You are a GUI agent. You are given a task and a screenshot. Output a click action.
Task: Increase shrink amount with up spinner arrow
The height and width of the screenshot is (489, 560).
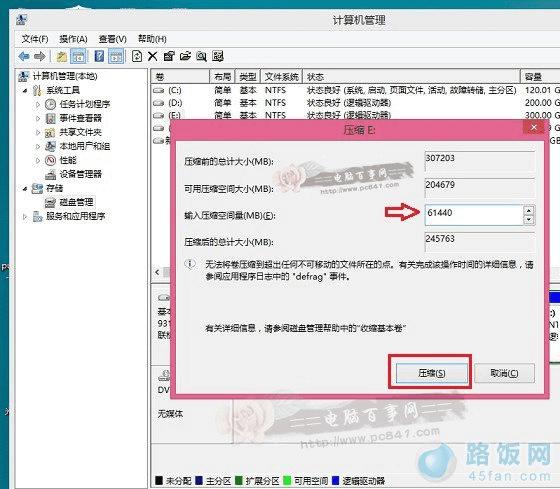tap(529, 210)
